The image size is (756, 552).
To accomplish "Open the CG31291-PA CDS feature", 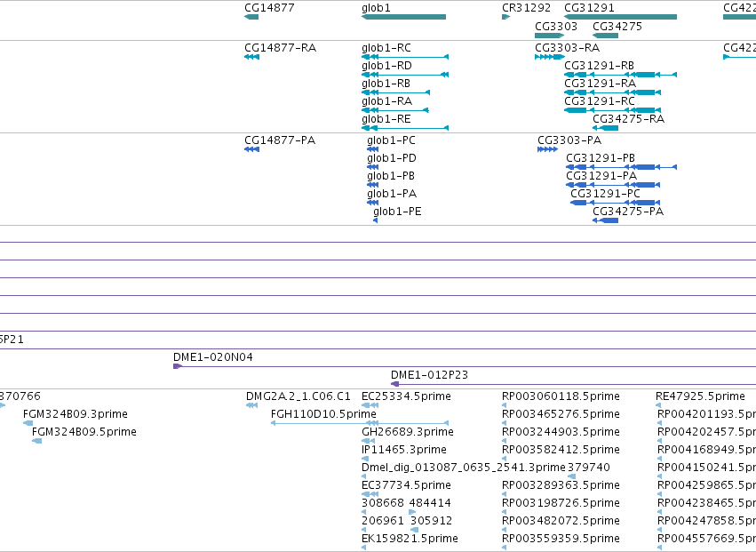I will point(613,185).
